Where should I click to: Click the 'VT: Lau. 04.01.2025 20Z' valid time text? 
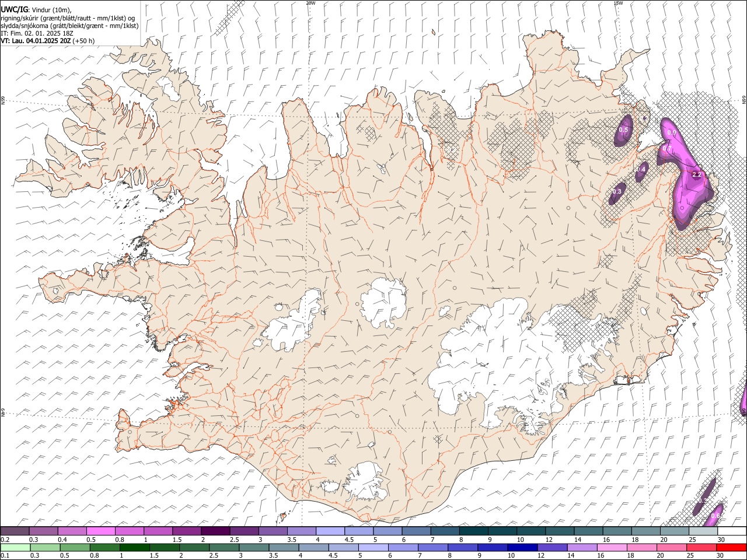[x=36, y=41]
